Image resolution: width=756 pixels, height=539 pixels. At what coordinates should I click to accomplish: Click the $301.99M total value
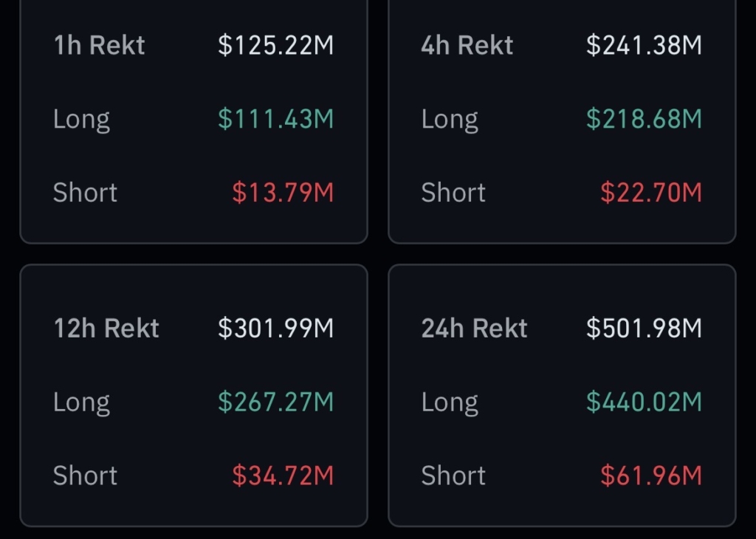tap(276, 329)
